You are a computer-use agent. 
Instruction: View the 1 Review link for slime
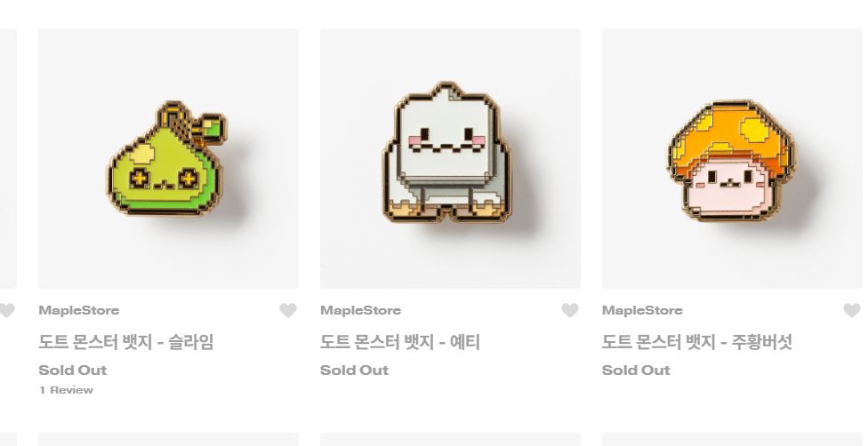[67, 390]
